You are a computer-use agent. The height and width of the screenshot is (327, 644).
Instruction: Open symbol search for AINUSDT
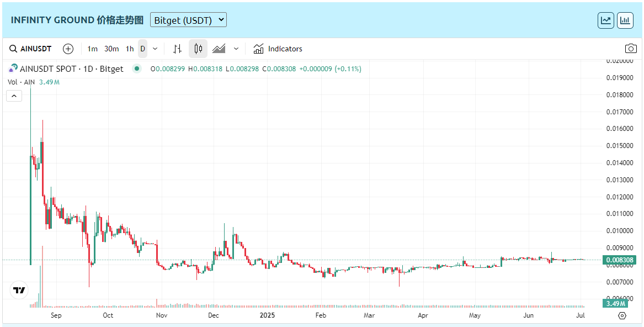coord(30,49)
